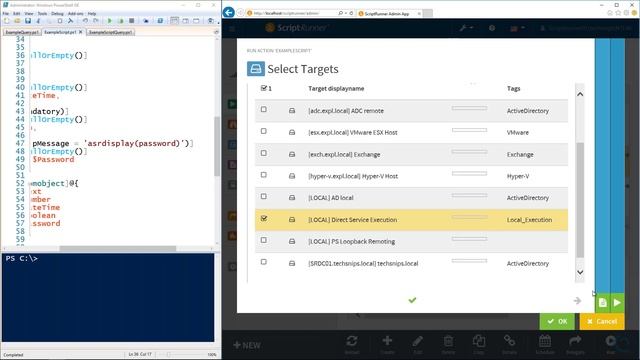
Task: Click Redo arrow in ISE toolbar
Action: [x=96, y=21]
